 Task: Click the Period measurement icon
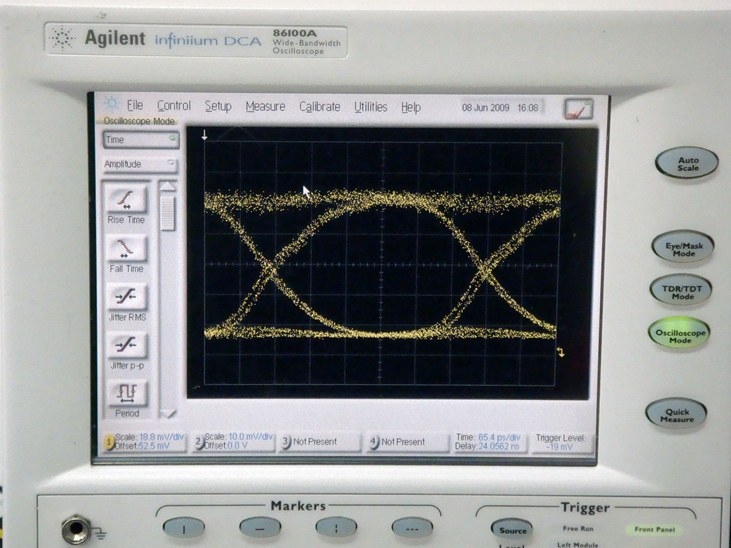126,393
